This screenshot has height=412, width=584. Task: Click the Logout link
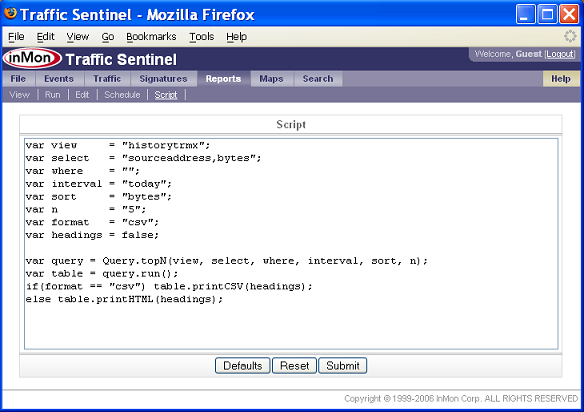560,54
